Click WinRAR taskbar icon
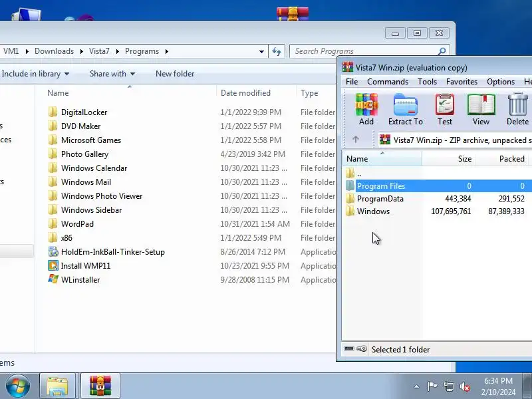Viewport: 532px width, 399px height. point(100,386)
